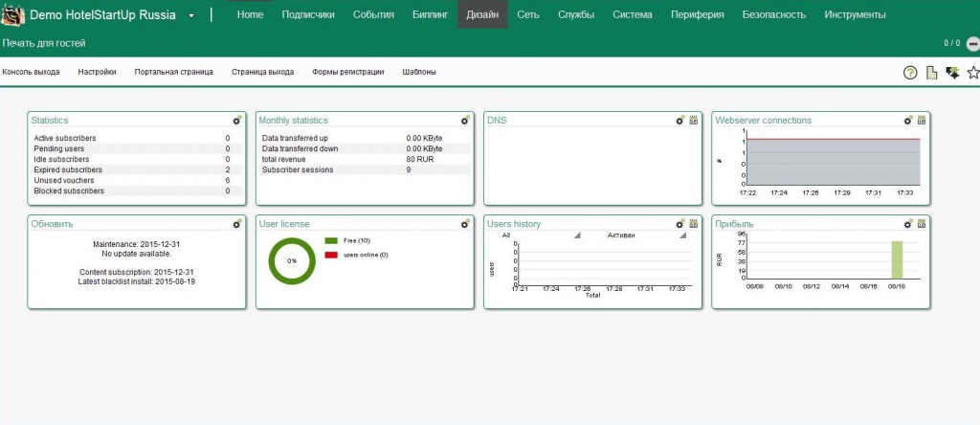Open the Периферия menu
980x425 pixels.
pos(698,14)
